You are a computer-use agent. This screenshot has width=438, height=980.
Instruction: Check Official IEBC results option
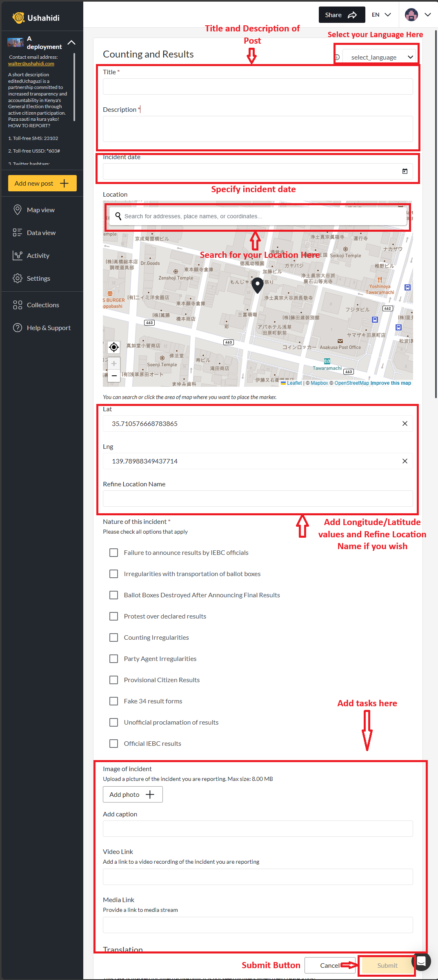point(114,743)
